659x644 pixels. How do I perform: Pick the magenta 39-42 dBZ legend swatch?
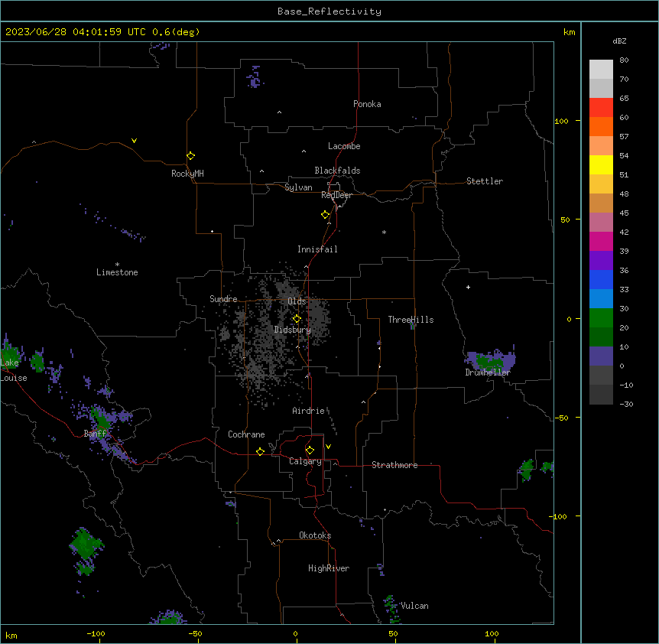tap(601, 241)
